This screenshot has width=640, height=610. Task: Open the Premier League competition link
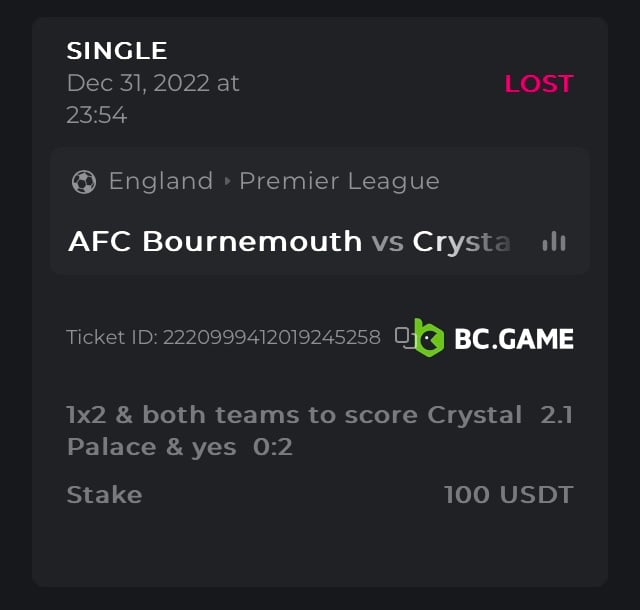[x=339, y=181]
